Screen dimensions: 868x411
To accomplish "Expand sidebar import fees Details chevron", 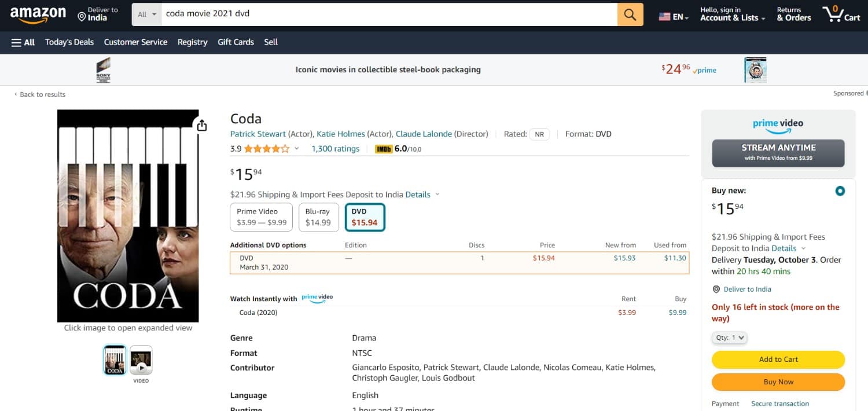I will point(803,248).
